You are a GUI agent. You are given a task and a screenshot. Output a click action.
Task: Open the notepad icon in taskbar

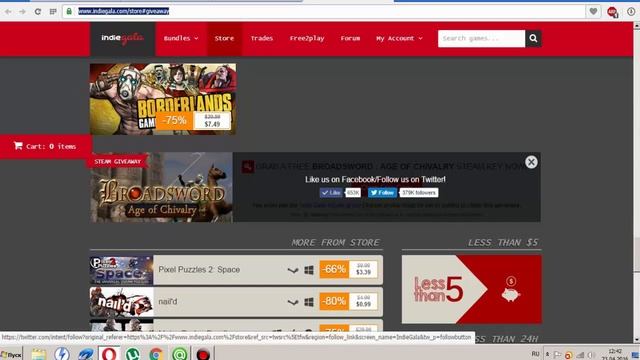[39, 354]
